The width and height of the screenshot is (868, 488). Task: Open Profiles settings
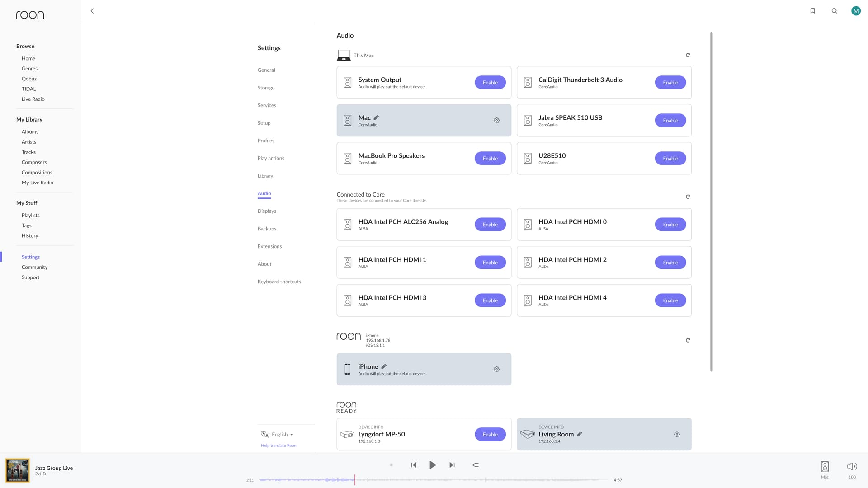(x=266, y=141)
